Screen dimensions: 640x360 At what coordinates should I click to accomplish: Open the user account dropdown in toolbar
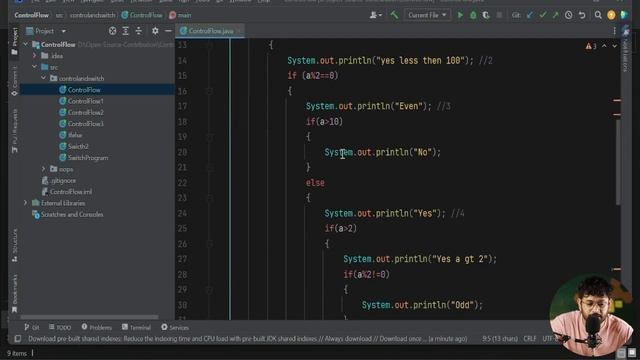point(376,15)
